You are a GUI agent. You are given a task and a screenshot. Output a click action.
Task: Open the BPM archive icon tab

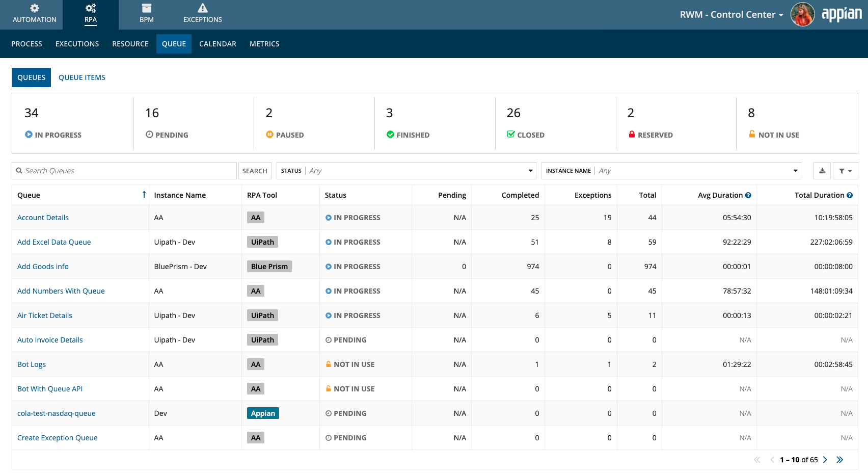click(147, 8)
